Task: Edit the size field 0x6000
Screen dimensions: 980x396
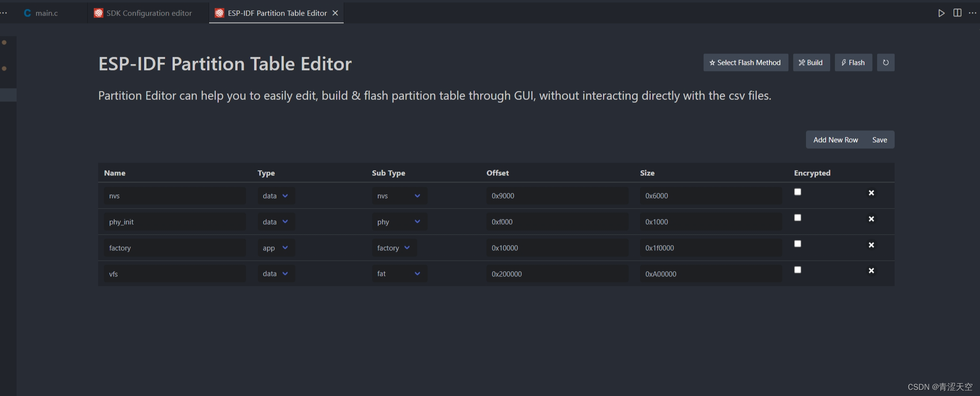Action: pos(711,196)
